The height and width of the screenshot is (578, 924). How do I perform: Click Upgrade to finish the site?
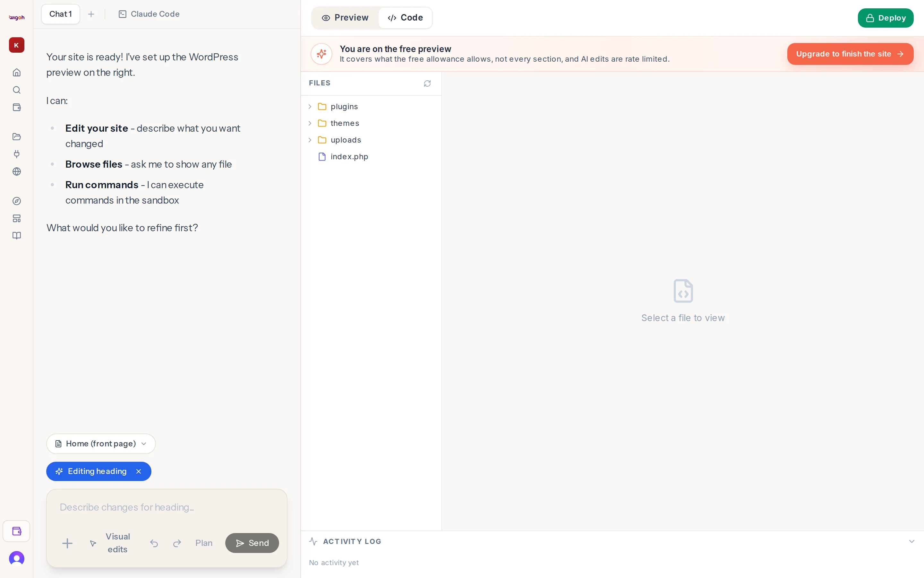[850, 54]
